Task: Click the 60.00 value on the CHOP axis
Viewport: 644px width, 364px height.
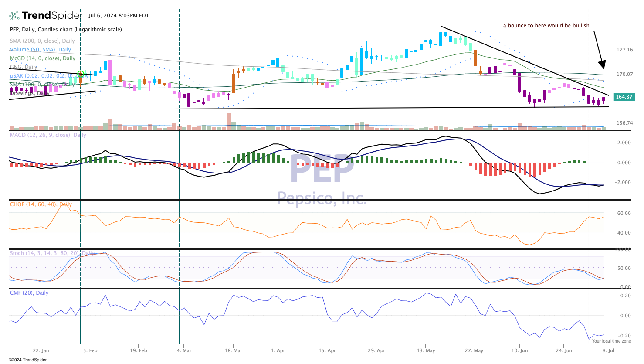Action: 624,213
